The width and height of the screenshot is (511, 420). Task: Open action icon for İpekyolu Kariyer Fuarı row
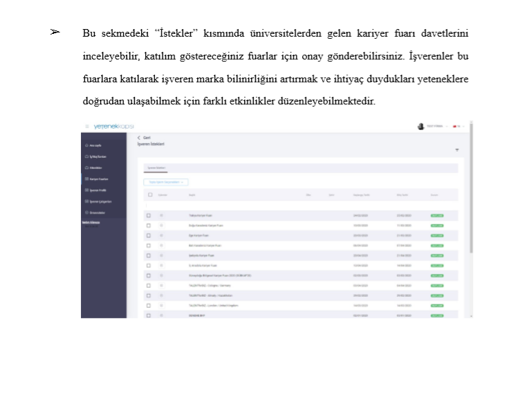[161, 255]
